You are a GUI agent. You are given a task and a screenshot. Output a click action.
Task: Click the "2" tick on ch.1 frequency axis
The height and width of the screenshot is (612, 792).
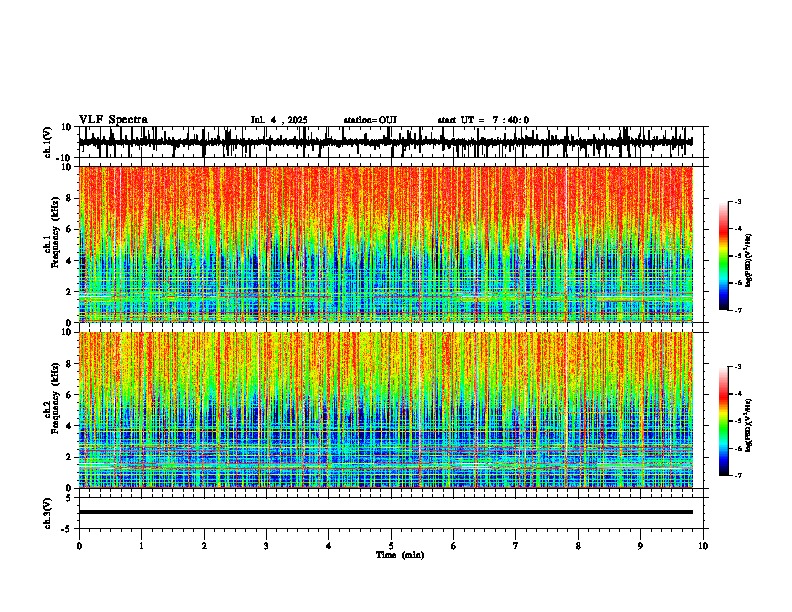click(x=70, y=292)
